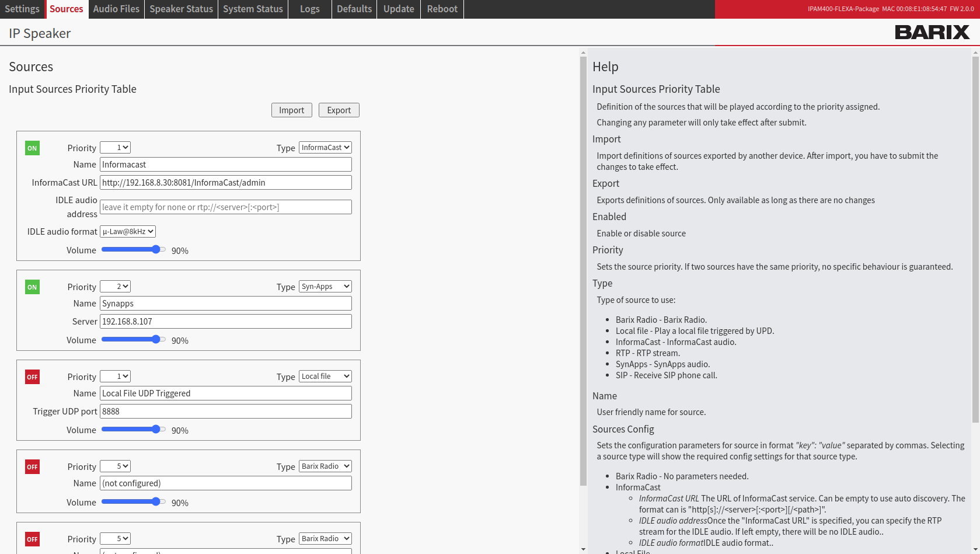The height and width of the screenshot is (554, 980).
Task: Click the InformaCast URL input field
Action: pyautogui.click(x=225, y=183)
